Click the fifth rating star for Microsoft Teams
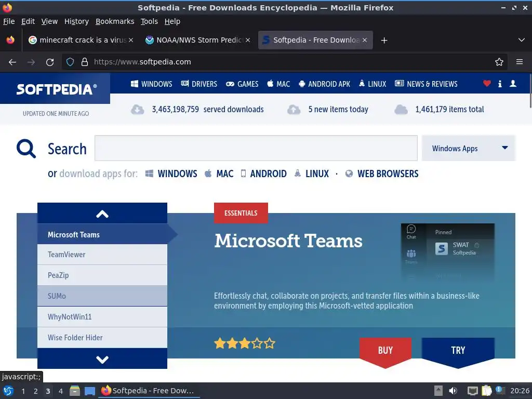Screen dimensions: 532x399 270,343
